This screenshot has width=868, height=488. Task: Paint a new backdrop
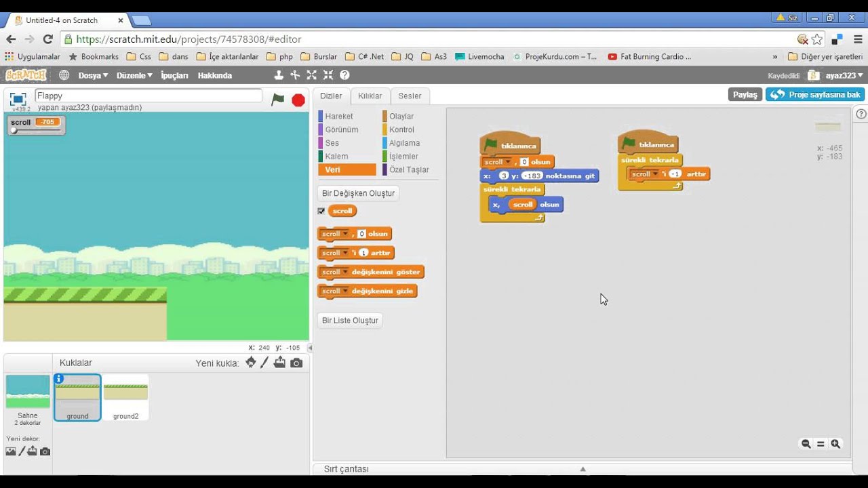tap(22, 451)
